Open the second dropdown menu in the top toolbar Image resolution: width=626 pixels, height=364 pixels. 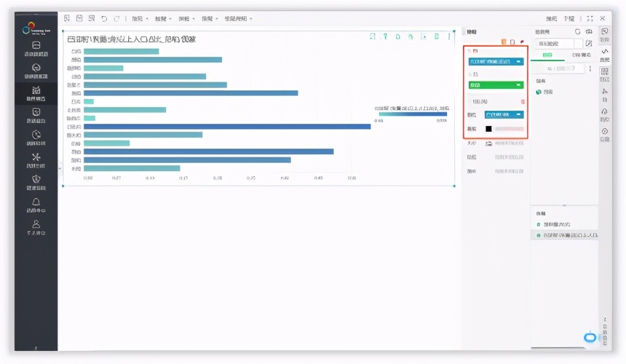[163, 19]
